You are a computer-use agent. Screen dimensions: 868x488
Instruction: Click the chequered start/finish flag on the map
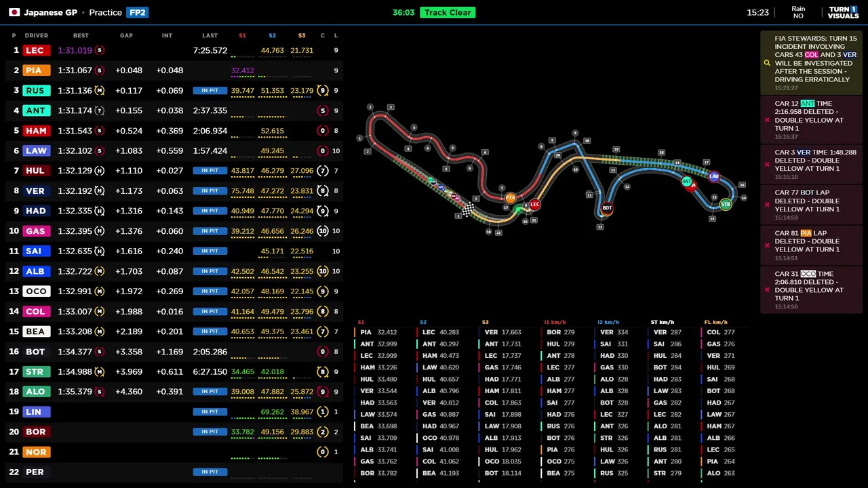(x=468, y=209)
